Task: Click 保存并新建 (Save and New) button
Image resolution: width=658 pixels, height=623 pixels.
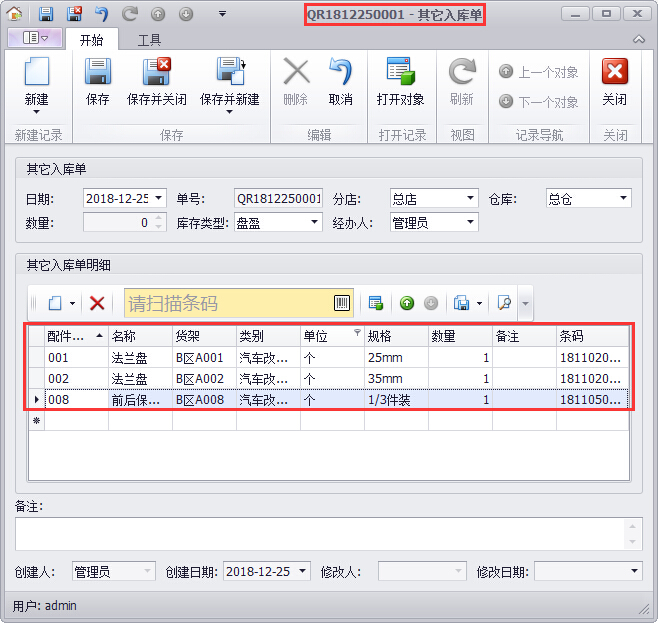Action: click(229, 73)
